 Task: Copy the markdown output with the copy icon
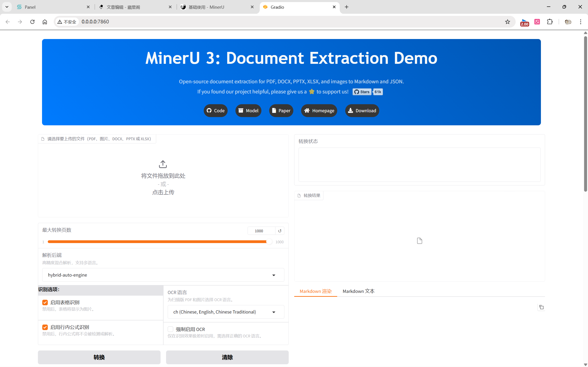click(541, 307)
